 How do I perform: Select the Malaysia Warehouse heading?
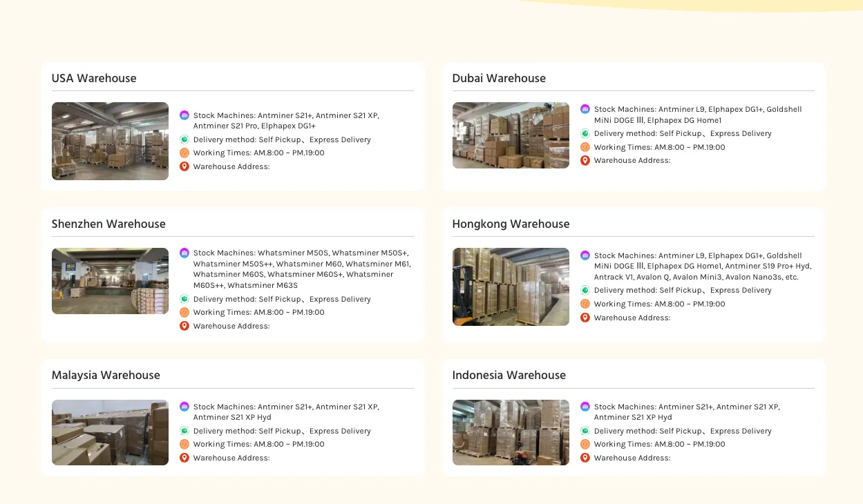click(x=106, y=375)
